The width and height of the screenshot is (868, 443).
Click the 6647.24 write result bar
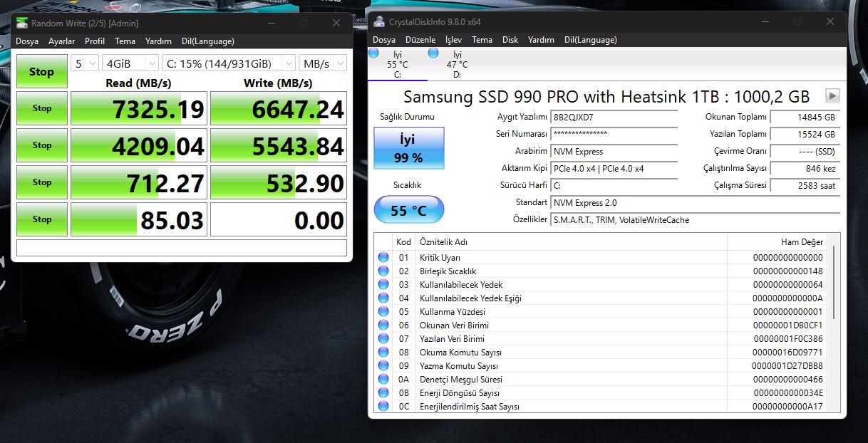(279, 109)
